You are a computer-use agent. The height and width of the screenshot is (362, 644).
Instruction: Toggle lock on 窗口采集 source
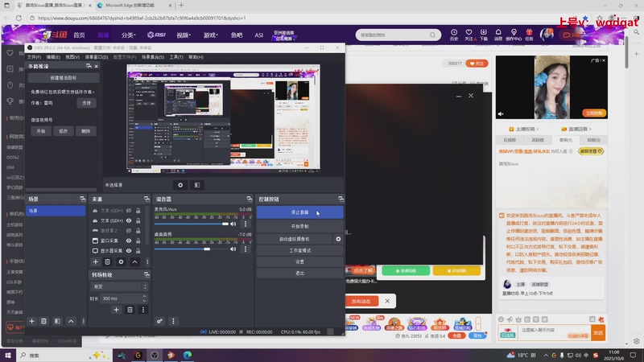(138, 241)
